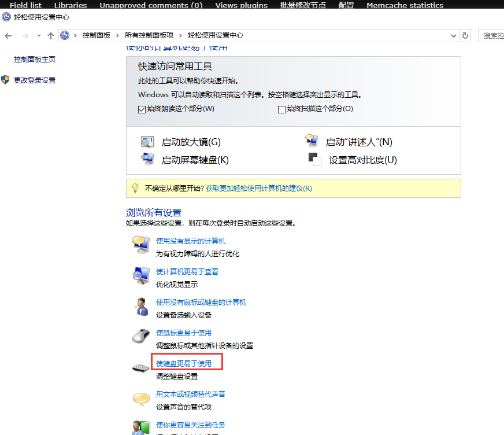Click the Narrator icon beside 启动"讲述人"
The width and height of the screenshot is (504, 435).
312,142
